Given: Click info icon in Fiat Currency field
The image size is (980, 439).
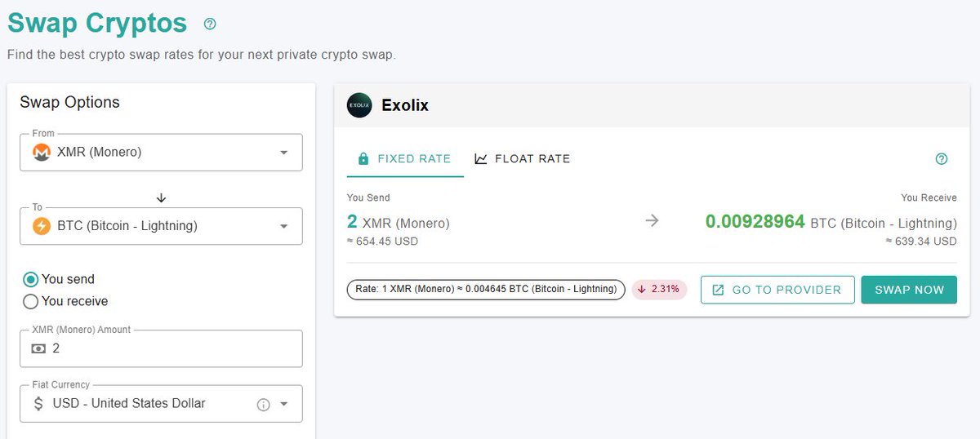Looking at the screenshot, I should tap(263, 404).
